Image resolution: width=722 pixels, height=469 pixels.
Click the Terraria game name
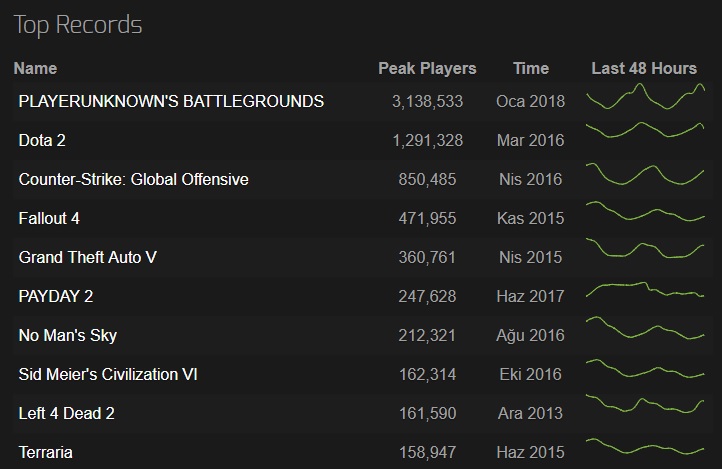click(46, 452)
